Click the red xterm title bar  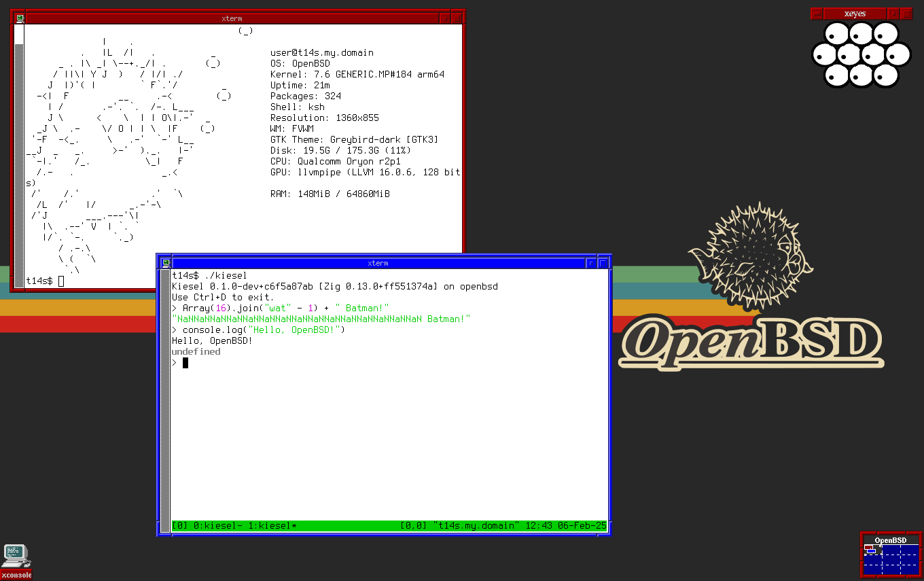232,18
